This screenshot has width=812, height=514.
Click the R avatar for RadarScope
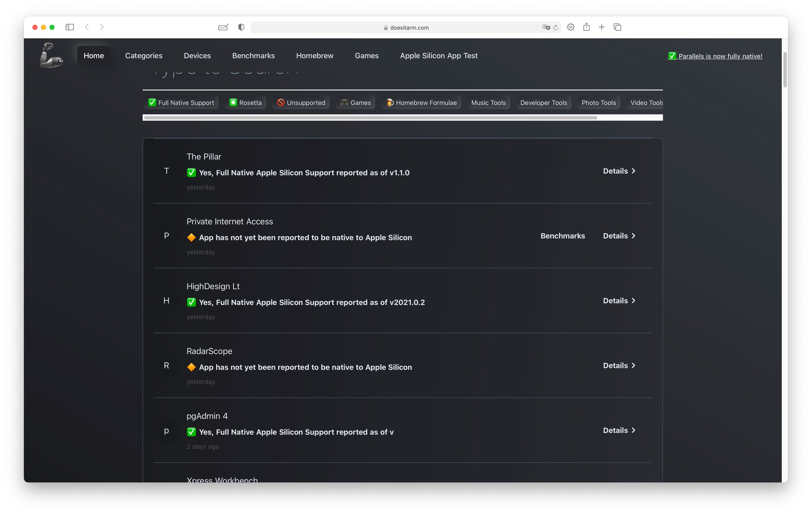point(166,365)
